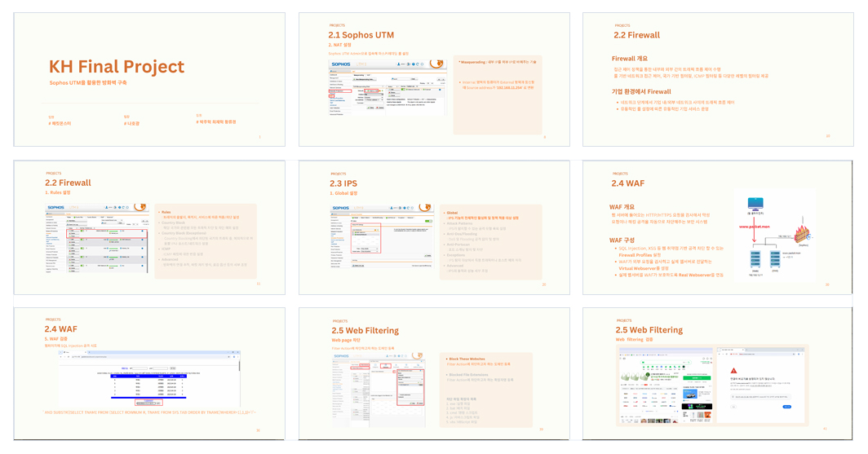Click the blue table header in WAF 검증 slide
Screen dimensions: 868x454
click(x=148, y=376)
